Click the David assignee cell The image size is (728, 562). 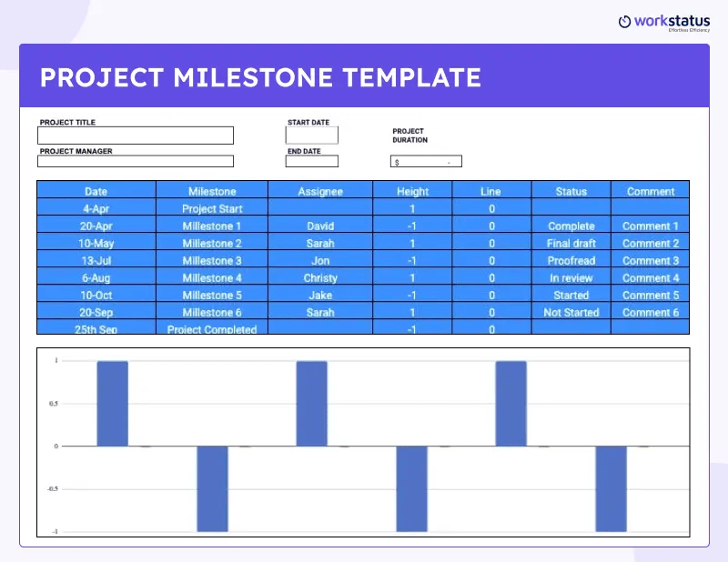(x=320, y=226)
